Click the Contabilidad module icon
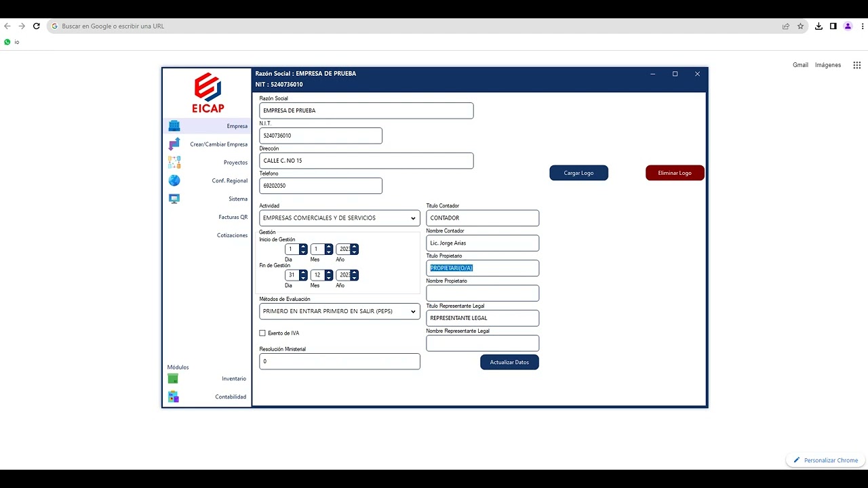Image resolution: width=868 pixels, height=488 pixels. [173, 397]
